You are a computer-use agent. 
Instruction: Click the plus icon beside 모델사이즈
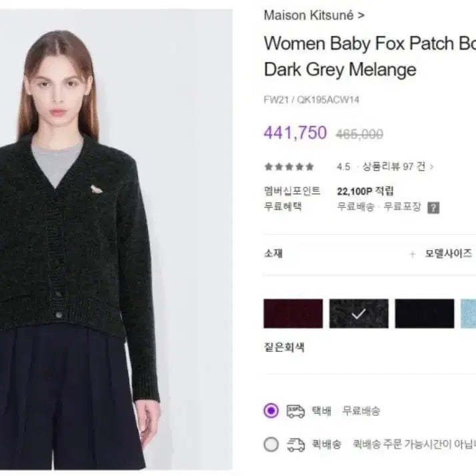412,254
